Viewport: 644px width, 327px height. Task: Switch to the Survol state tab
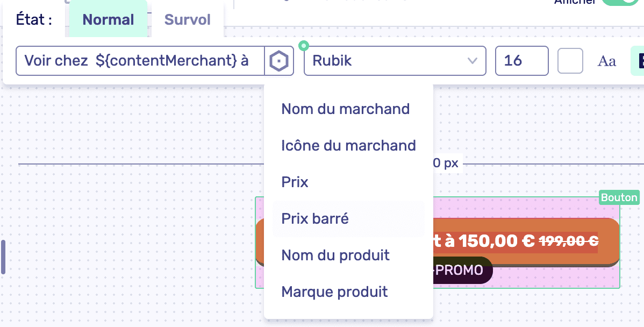pos(187,20)
